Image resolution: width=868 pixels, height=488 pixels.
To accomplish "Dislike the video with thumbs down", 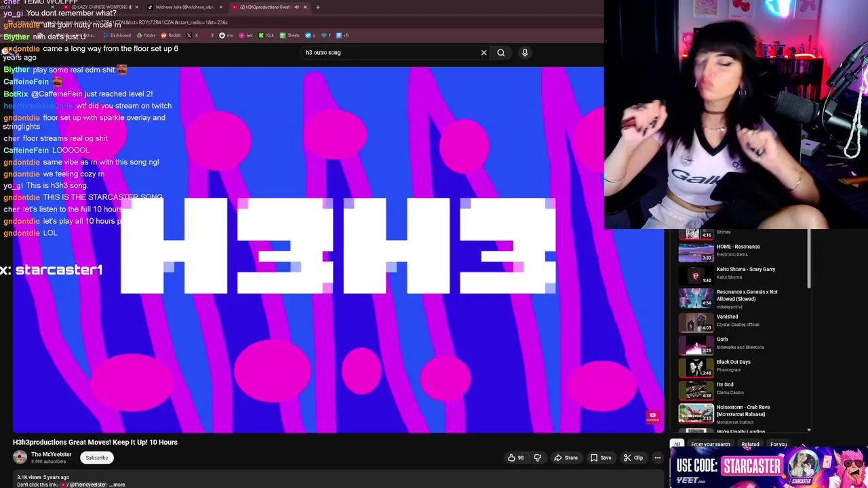I will 538,457.
